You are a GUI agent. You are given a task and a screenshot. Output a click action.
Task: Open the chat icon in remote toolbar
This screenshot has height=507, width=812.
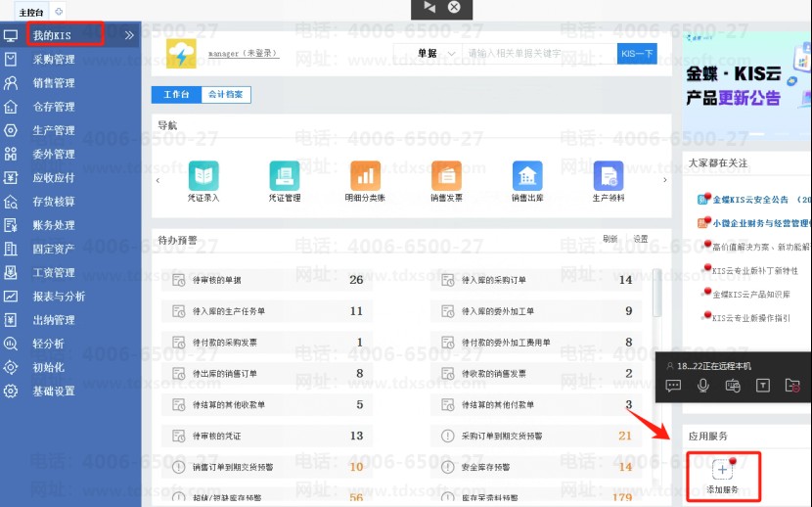(673, 386)
